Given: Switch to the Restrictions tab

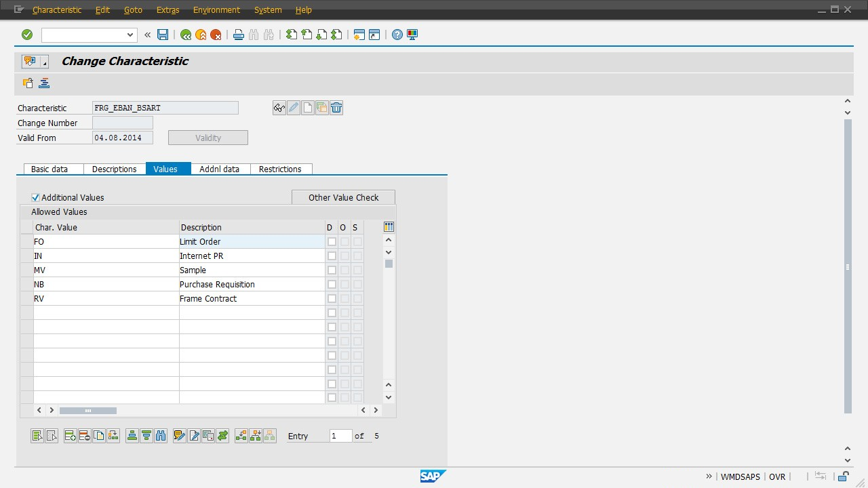Looking at the screenshot, I should click(x=279, y=169).
